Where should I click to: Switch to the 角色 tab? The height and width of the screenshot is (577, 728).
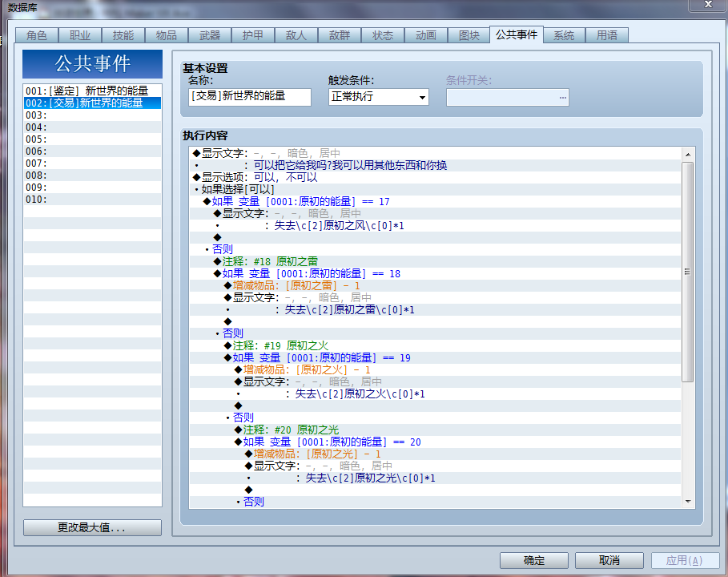point(37,35)
